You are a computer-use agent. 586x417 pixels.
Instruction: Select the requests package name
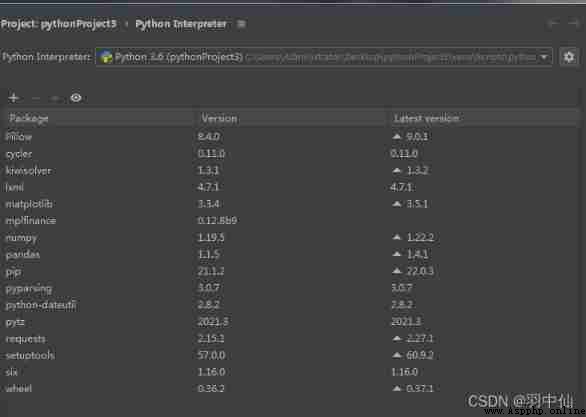tap(25, 339)
